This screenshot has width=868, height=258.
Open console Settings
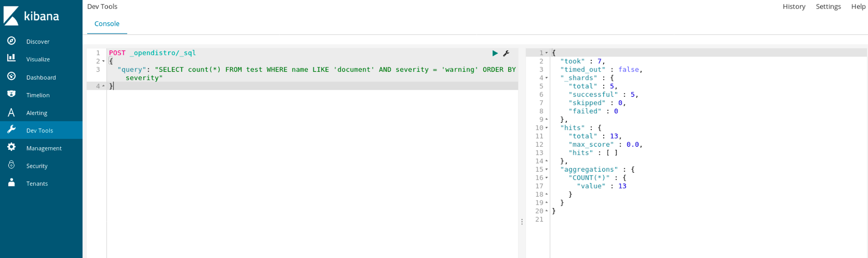828,7
